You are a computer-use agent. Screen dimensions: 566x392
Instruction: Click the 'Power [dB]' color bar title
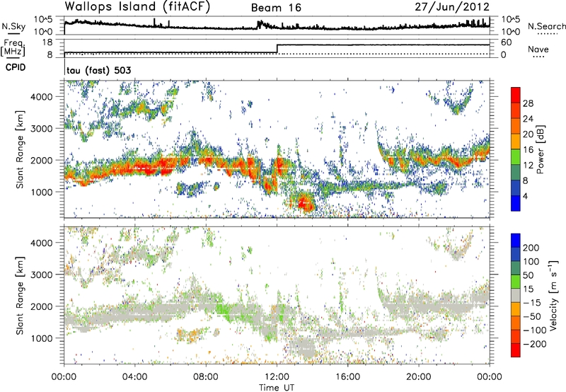click(541, 149)
